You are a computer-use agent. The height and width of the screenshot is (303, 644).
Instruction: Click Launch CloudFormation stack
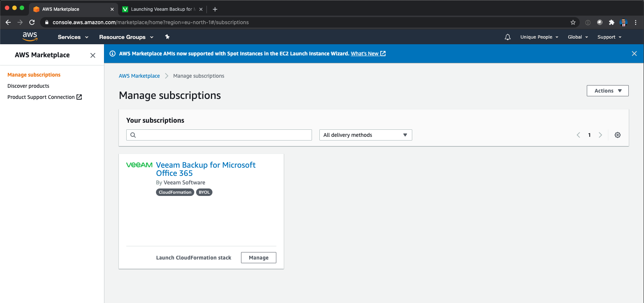[x=193, y=258]
